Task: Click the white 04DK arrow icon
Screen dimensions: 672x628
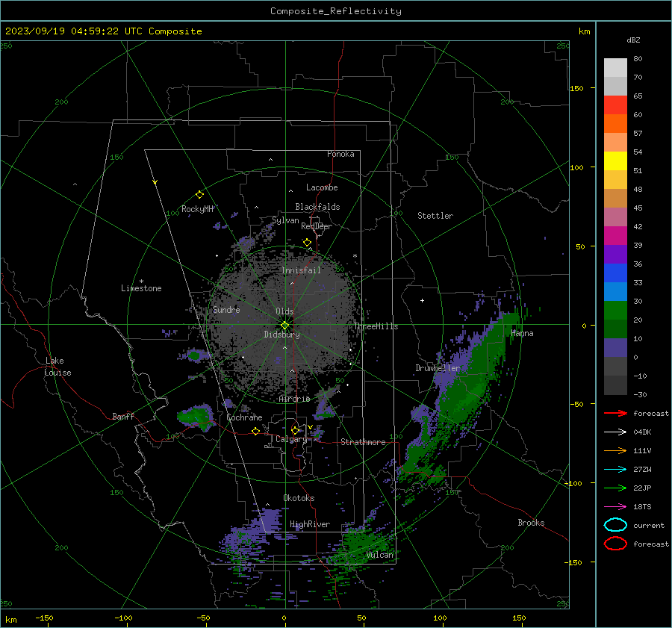Action: click(615, 432)
